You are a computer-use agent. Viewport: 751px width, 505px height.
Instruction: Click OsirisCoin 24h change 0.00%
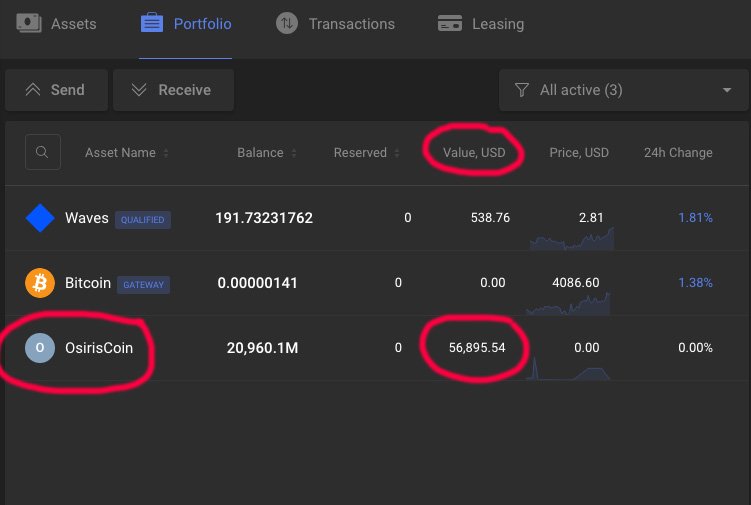click(695, 348)
